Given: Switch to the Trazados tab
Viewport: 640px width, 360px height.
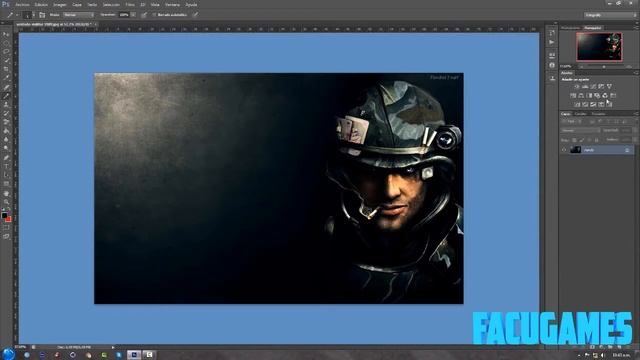Looking at the screenshot, I should (598, 114).
